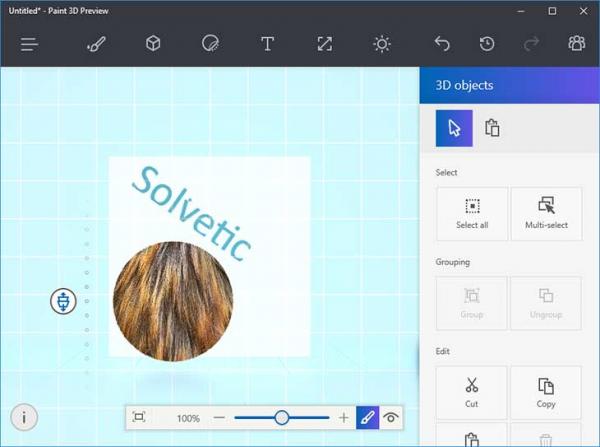Select the Art tools brush icon

click(x=96, y=44)
